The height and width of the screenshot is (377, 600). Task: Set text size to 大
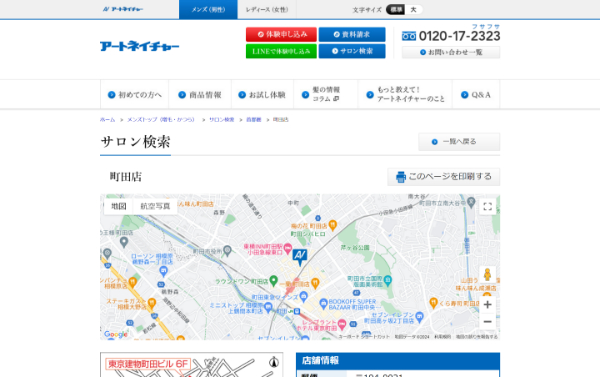[x=413, y=10]
